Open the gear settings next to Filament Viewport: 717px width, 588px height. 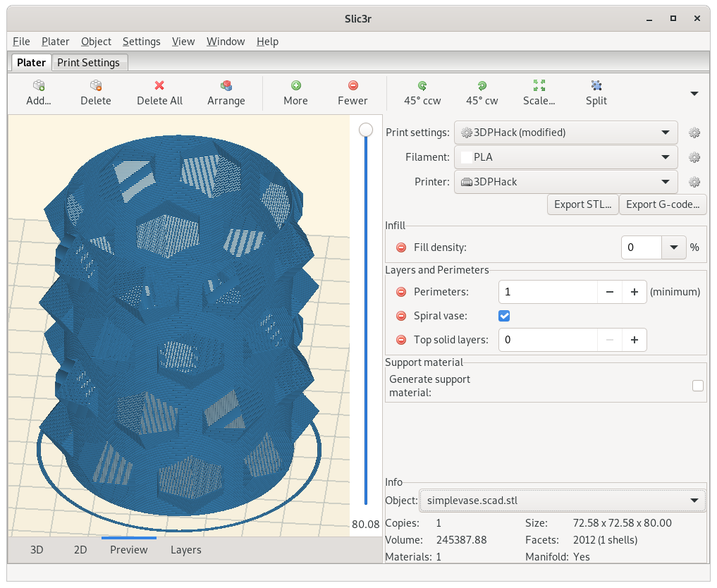click(694, 157)
